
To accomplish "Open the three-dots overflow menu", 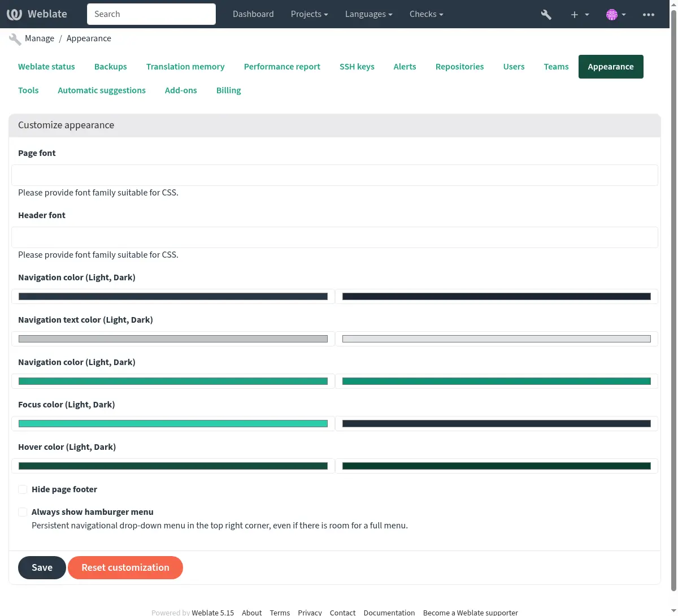I will click(x=649, y=14).
